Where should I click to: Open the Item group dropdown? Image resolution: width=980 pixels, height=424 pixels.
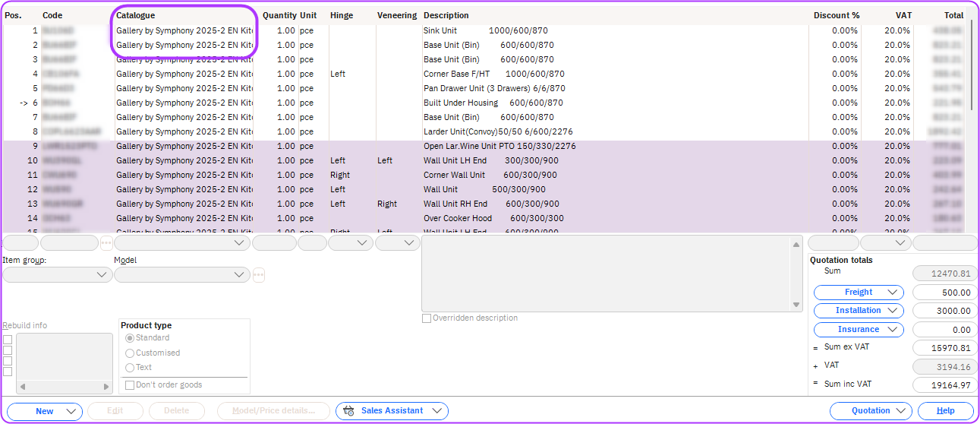(58, 275)
